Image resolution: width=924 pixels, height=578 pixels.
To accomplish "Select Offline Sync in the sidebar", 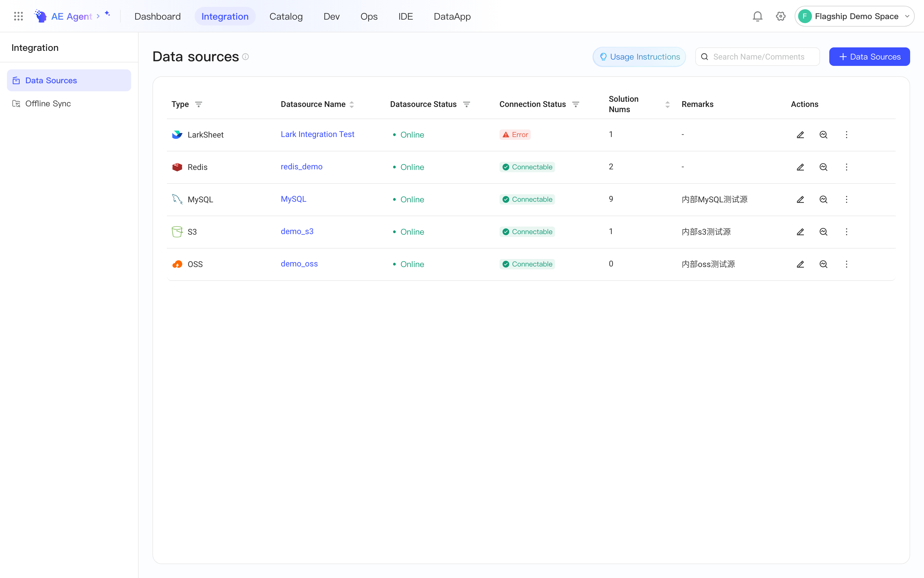I will [x=69, y=103].
